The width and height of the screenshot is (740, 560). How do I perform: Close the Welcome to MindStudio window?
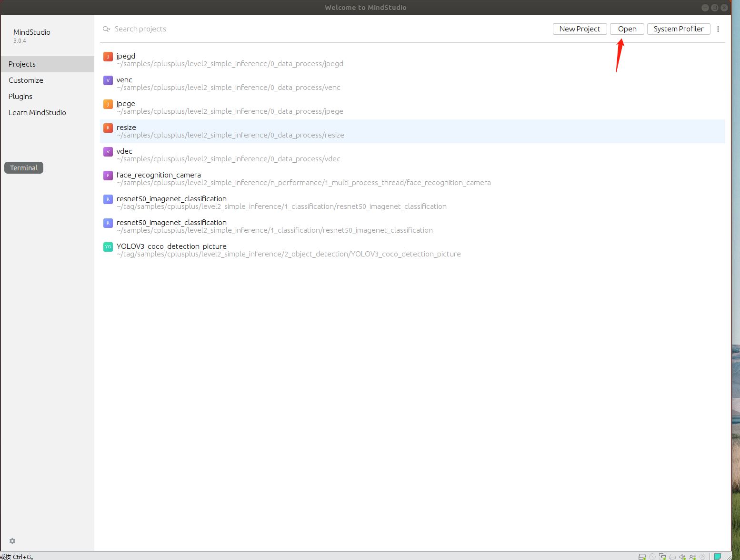click(724, 8)
